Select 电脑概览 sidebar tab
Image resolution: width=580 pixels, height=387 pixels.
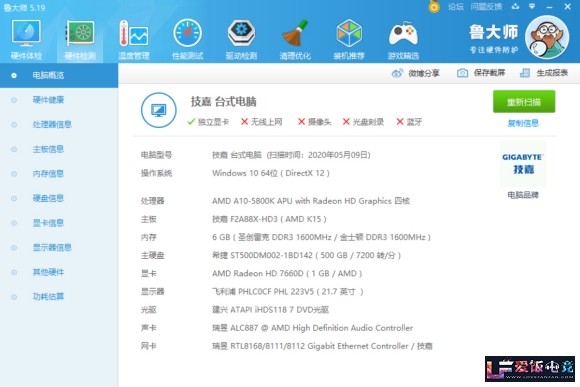59,75
